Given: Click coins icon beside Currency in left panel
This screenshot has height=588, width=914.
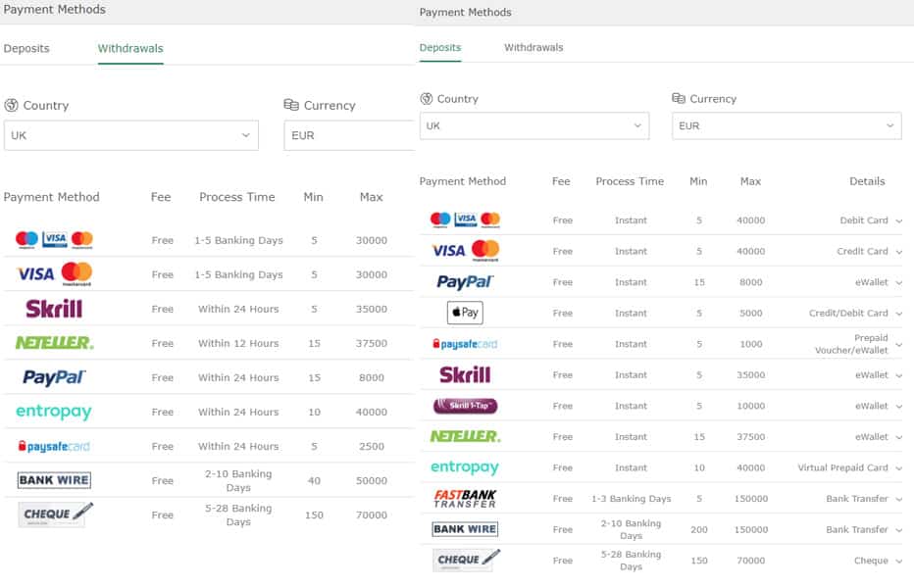Looking at the screenshot, I should pos(291,105).
